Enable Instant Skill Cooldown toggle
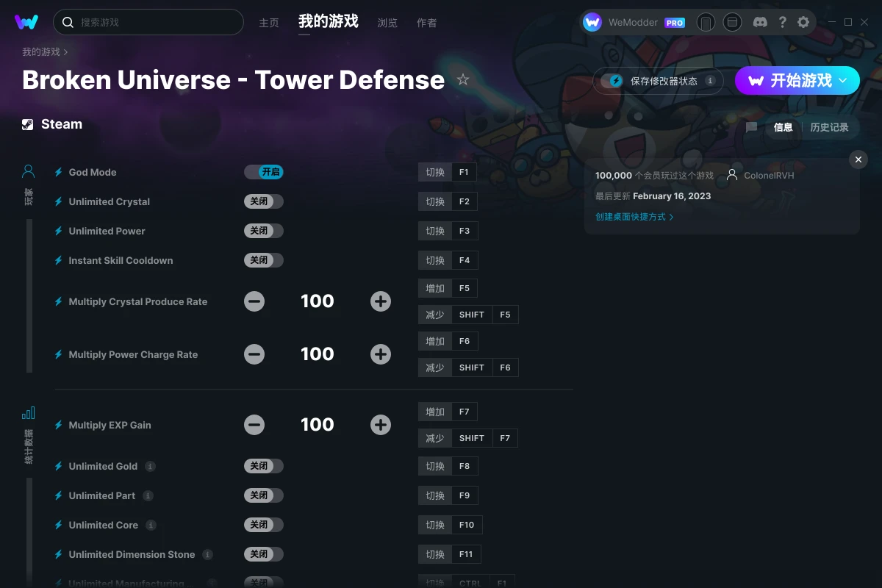Screen dimensions: 882x588 point(264,260)
